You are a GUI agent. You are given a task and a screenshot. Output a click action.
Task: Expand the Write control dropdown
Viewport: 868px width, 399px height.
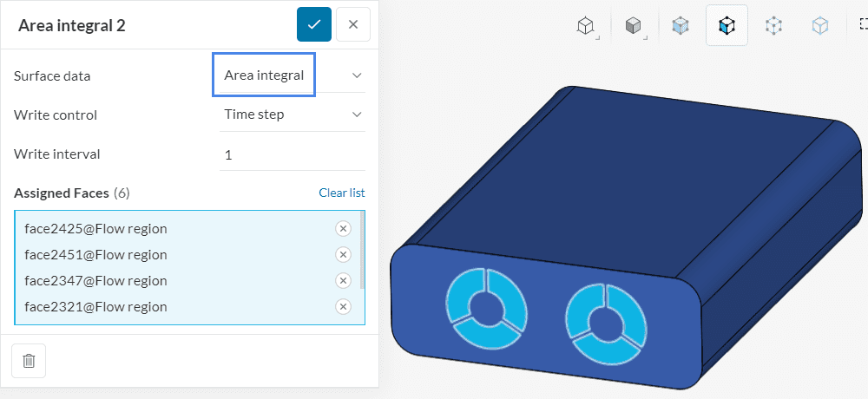click(289, 114)
